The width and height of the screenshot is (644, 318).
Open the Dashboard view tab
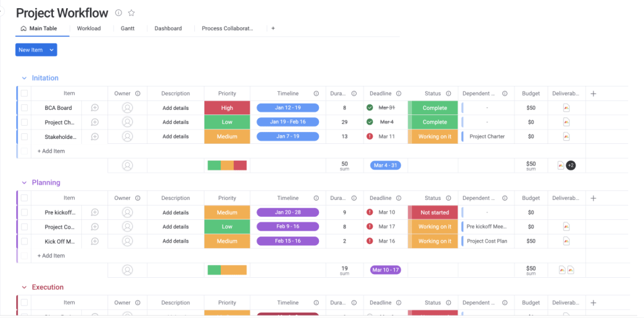tap(168, 29)
